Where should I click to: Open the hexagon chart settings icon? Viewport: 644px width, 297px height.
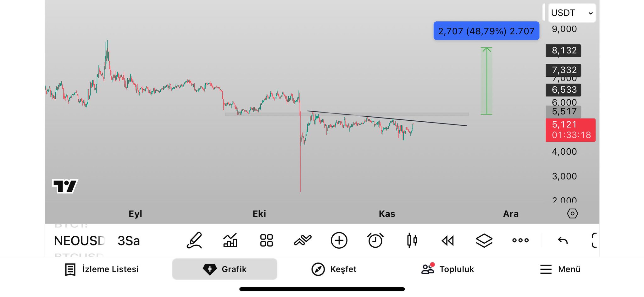pyautogui.click(x=572, y=214)
